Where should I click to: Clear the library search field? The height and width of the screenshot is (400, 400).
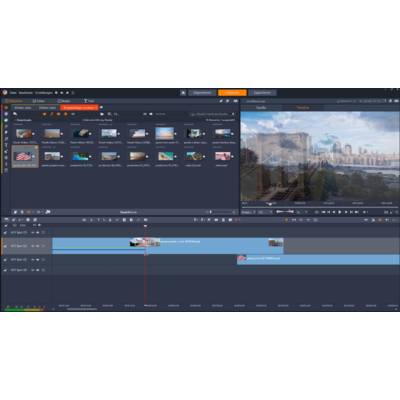[233, 114]
